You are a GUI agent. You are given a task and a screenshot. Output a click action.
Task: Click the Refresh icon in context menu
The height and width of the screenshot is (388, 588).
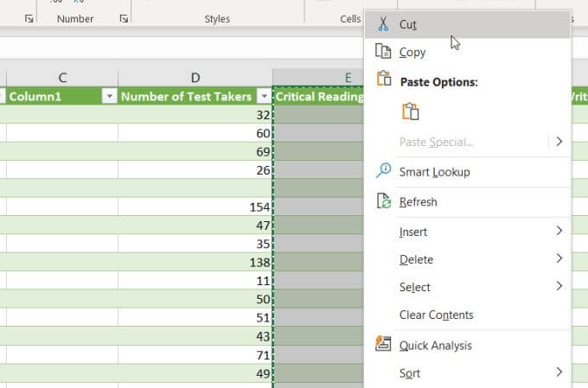384,201
